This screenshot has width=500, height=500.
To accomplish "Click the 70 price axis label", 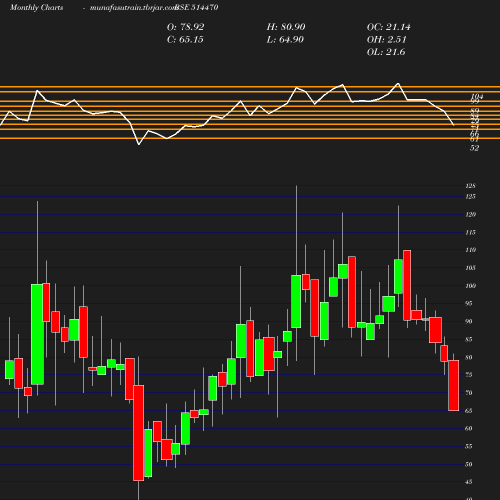I will (x=469, y=393).
